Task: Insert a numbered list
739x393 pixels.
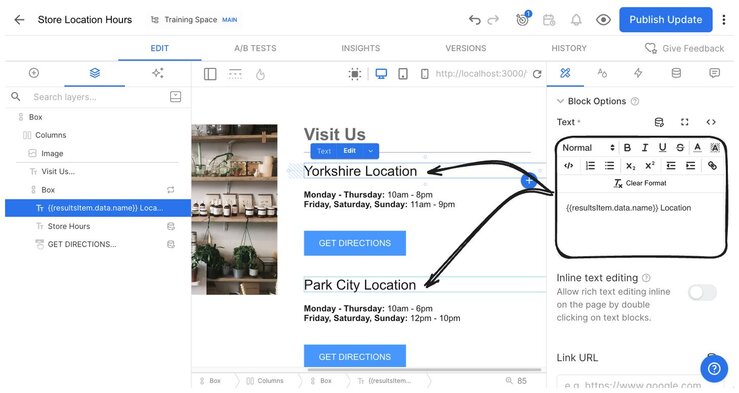Action: click(x=590, y=165)
